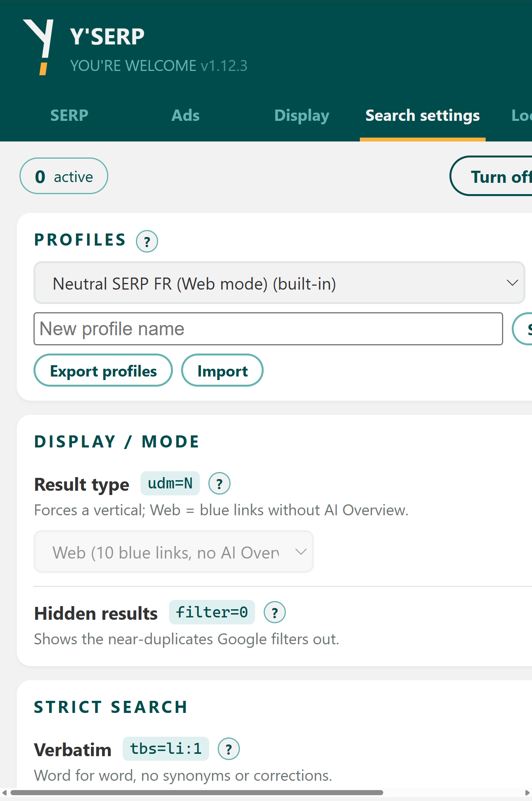Open help for Verbatim setting
Viewport: 532px width, 801px height.
(229, 749)
